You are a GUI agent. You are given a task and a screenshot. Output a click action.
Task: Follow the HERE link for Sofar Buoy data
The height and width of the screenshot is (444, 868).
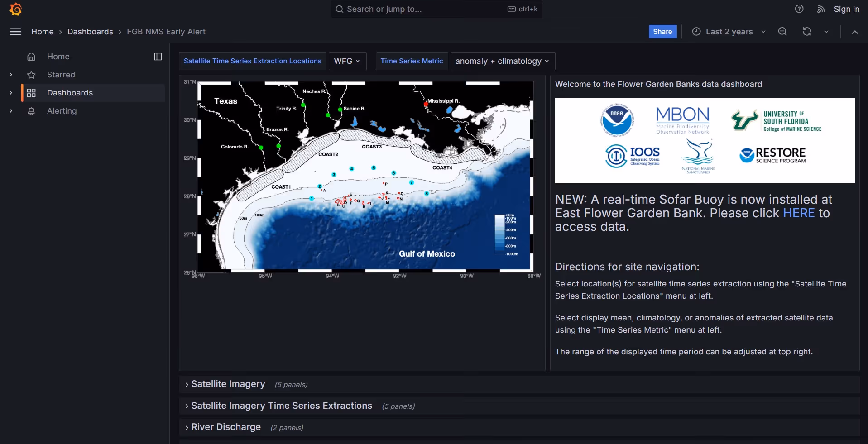(x=799, y=213)
